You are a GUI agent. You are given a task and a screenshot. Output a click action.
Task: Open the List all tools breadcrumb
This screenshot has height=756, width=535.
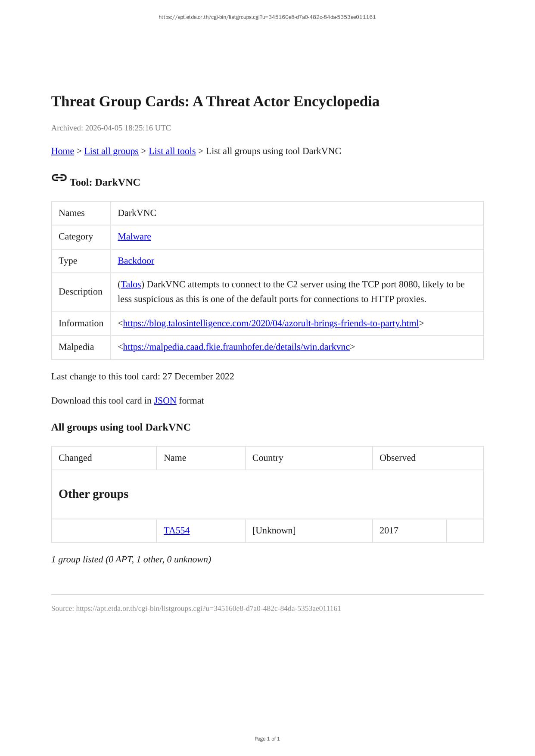click(x=172, y=151)
